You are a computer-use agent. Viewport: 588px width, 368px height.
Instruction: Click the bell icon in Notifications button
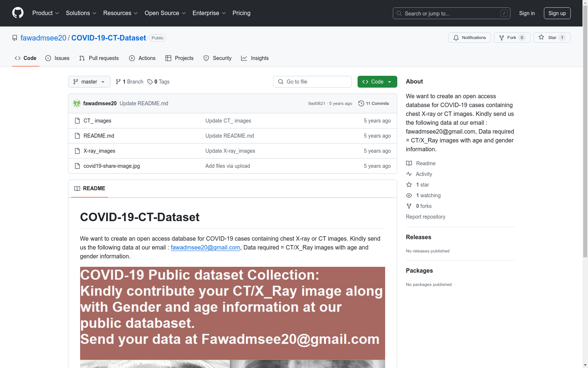coord(456,38)
